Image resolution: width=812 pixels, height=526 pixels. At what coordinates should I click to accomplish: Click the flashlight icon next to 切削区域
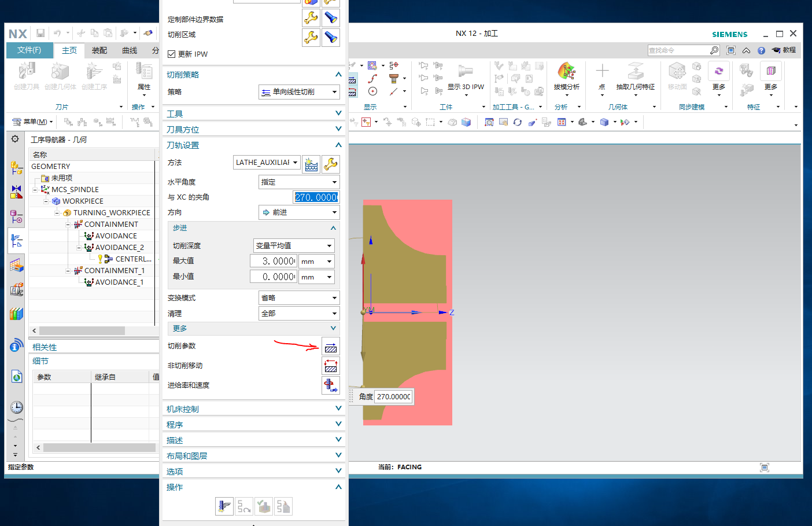(330, 37)
